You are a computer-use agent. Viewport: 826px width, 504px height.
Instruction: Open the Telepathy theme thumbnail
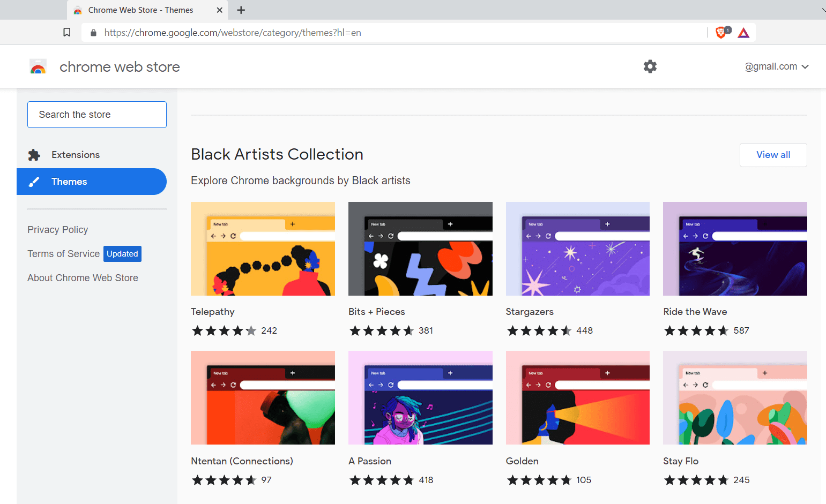(263, 249)
